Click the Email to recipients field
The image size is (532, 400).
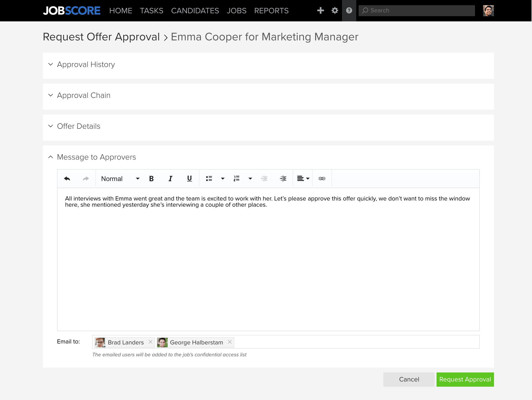coord(286,342)
